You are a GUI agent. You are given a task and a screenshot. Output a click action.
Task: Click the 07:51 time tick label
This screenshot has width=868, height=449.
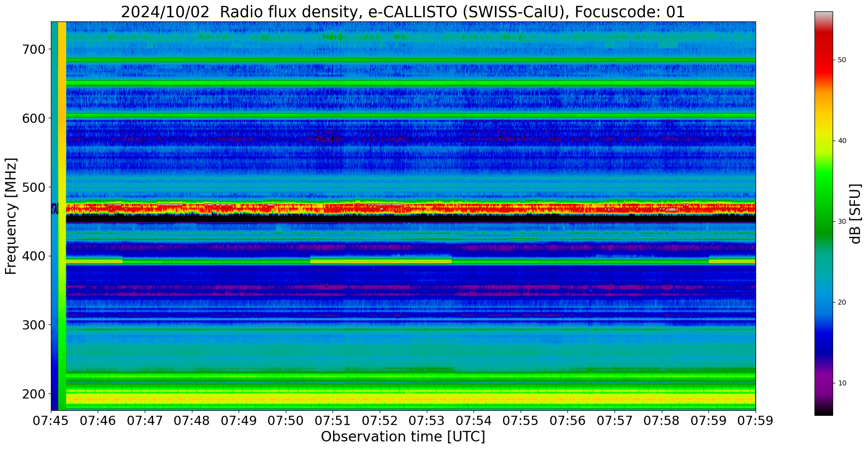click(x=333, y=421)
